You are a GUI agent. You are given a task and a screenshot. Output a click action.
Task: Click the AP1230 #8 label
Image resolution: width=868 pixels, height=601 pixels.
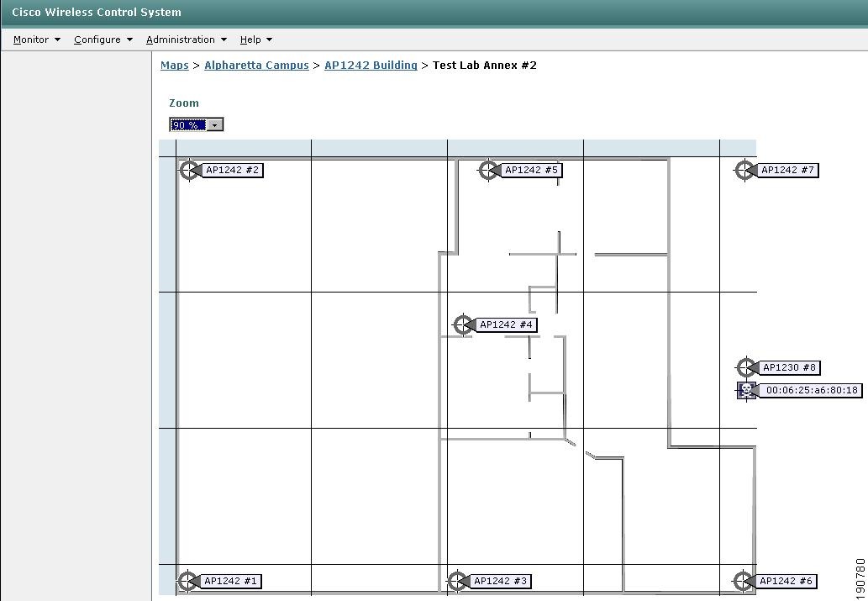pyautogui.click(x=789, y=367)
